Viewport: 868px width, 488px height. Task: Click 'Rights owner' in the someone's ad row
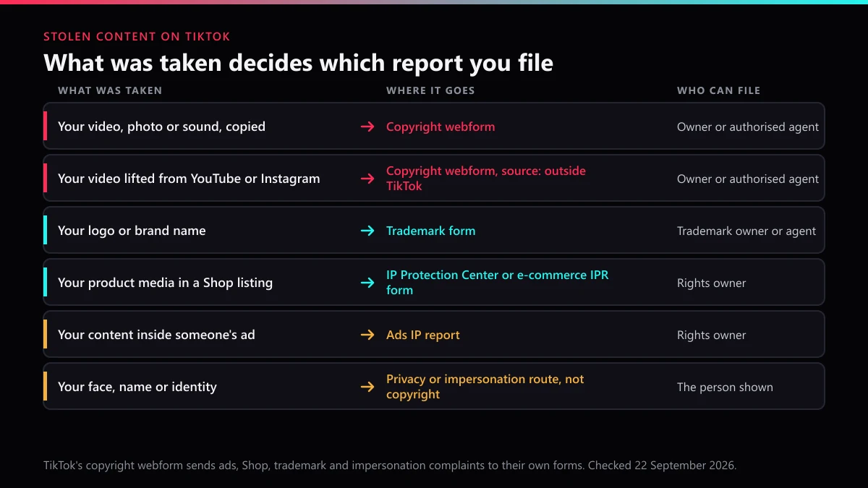click(x=712, y=335)
